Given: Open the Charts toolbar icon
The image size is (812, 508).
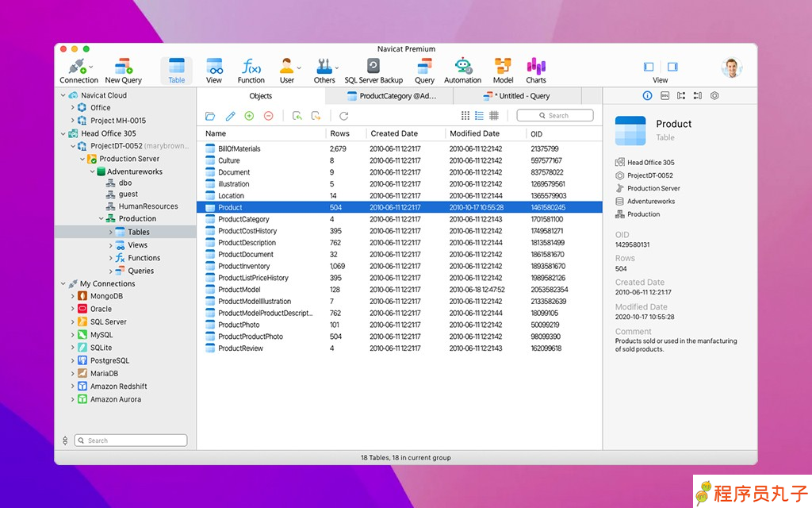Looking at the screenshot, I should [536, 67].
